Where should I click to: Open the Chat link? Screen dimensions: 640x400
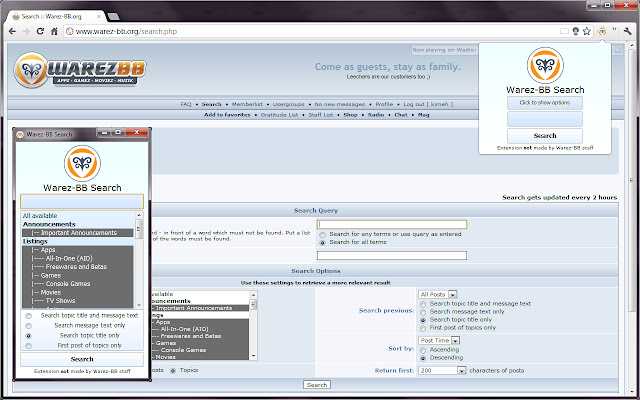point(401,115)
